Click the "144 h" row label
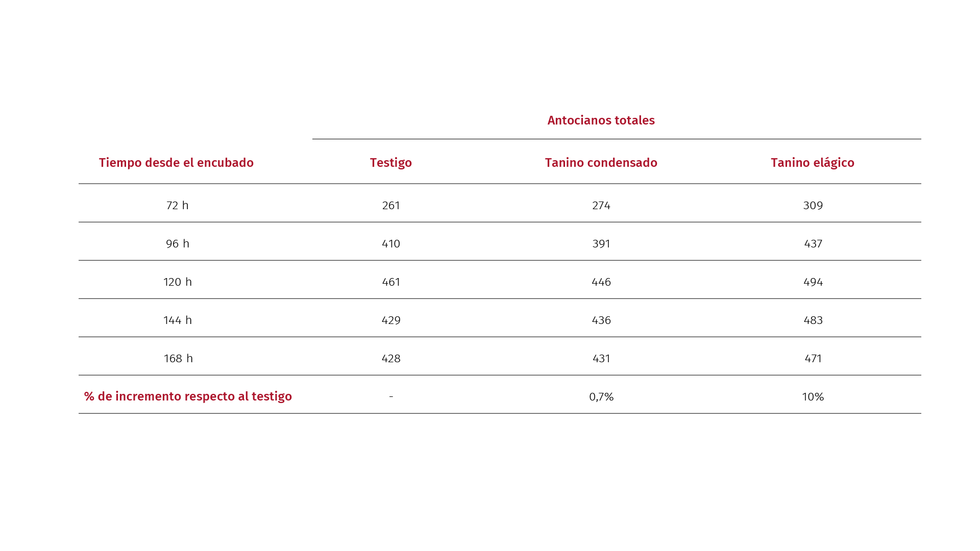Image resolution: width=980 pixels, height=551 pixels. 177,320
